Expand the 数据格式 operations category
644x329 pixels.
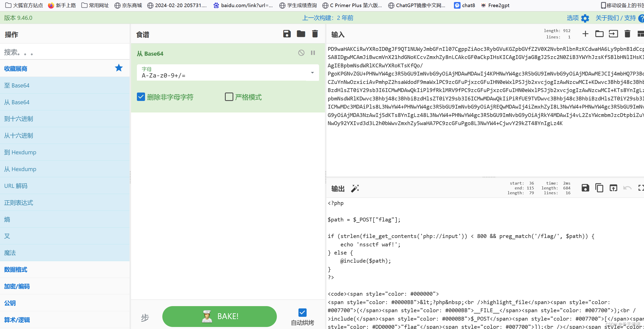click(x=16, y=270)
